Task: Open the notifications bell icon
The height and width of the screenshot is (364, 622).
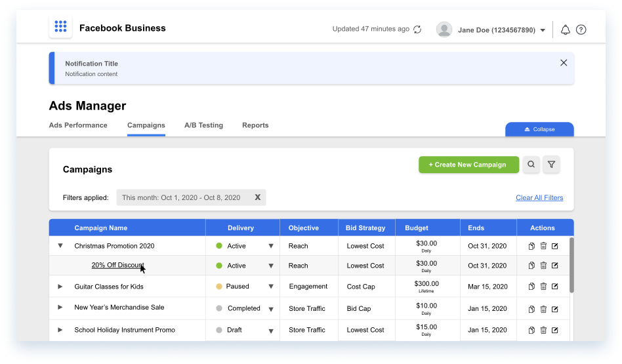Action: pos(565,30)
